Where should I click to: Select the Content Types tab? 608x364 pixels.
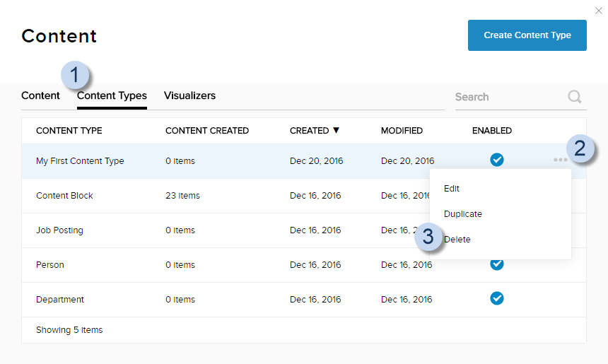click(112, 96)
